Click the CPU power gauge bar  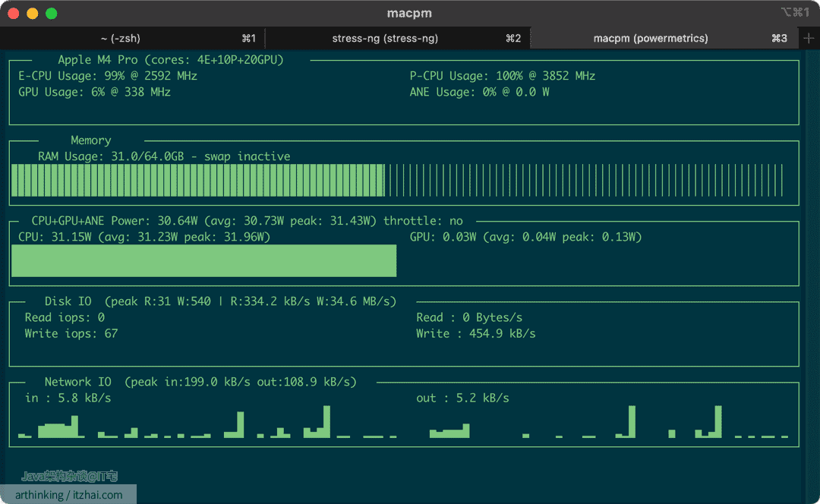pyautogui.click(x=204, y=260)
